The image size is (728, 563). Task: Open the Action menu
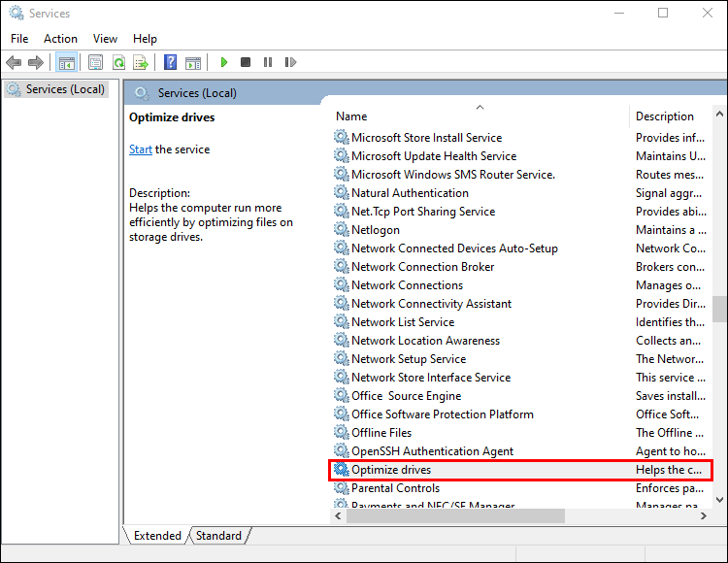click(x=60, y=39)
